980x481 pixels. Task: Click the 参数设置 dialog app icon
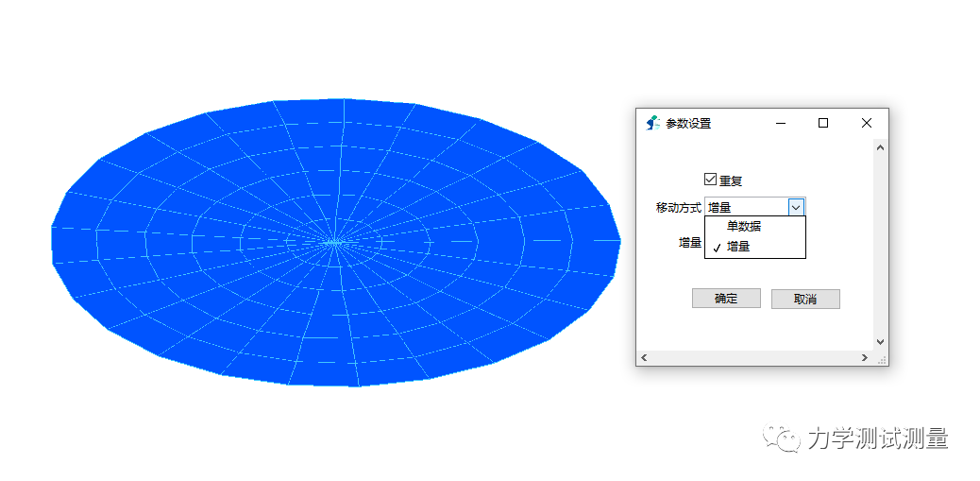pos(651,123)
